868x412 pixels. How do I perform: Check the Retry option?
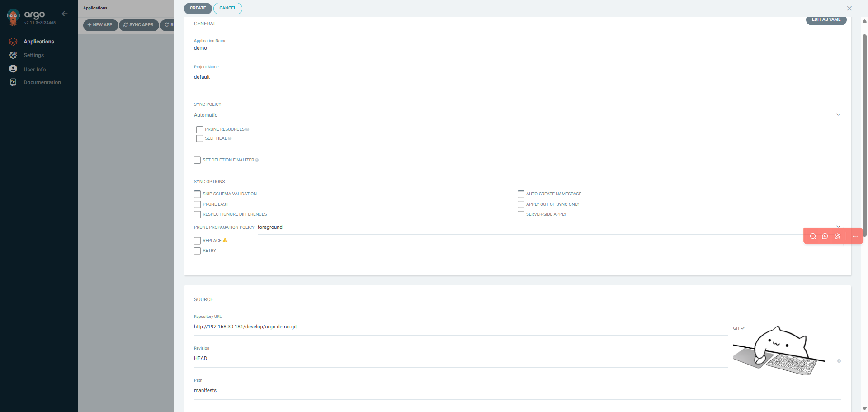tap(197, 251)
